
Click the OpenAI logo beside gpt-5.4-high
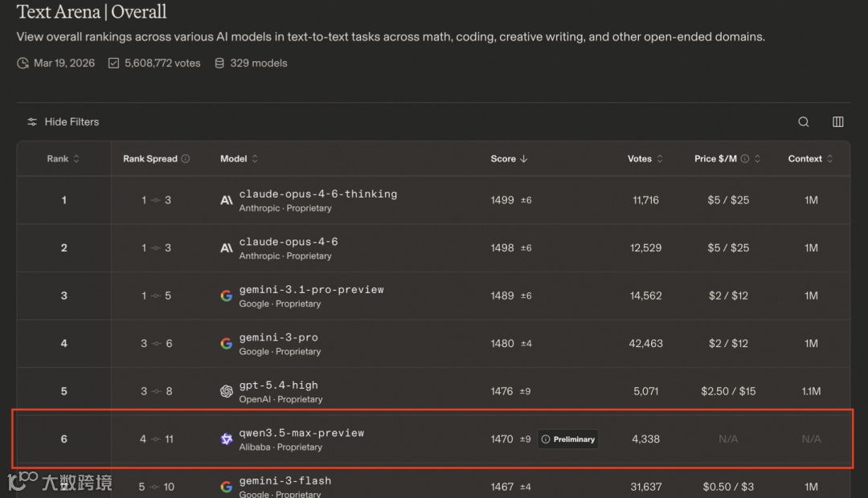(x=227, y=391)
